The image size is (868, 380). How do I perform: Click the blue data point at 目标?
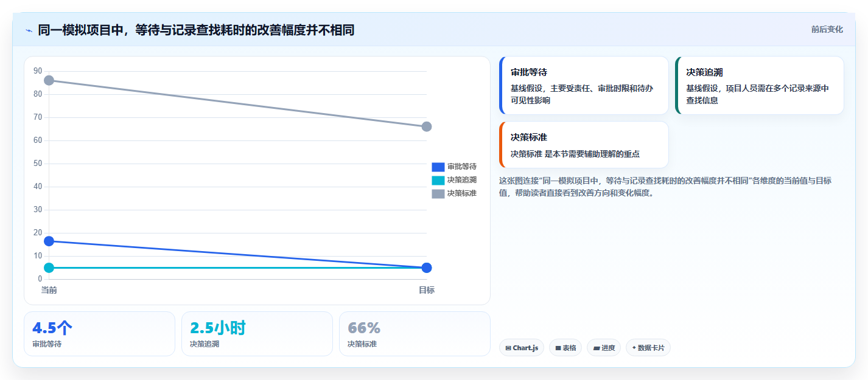[427, 268]
